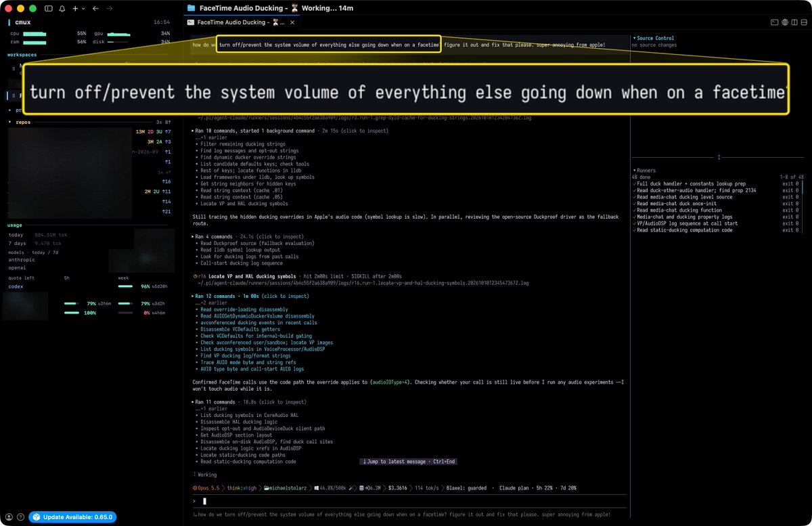Screen dimensions: 812x526
Task: Click the pane resize handle above Runners
Action: (719, 157)
